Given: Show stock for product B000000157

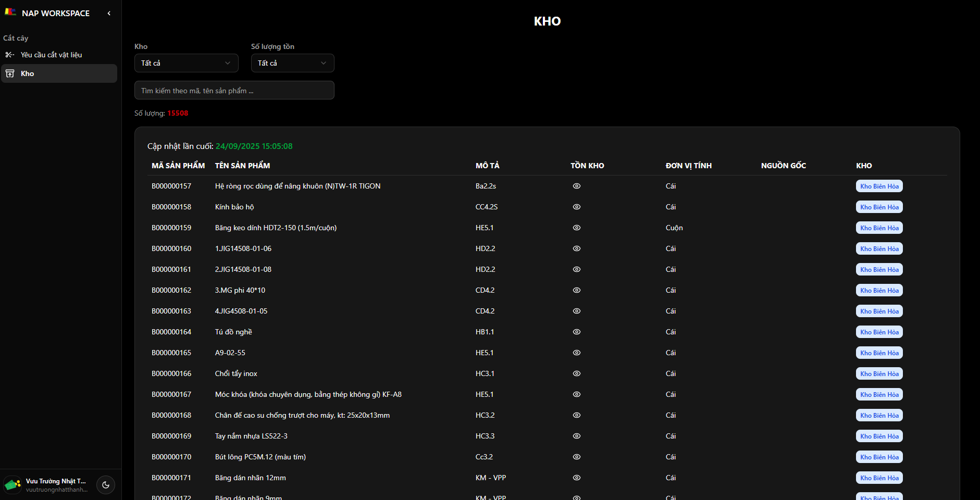Looking at the screenshot, I should (577, 186).
